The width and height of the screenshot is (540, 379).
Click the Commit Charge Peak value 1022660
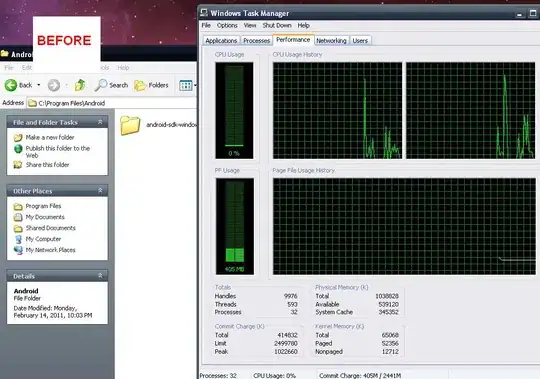286,351
